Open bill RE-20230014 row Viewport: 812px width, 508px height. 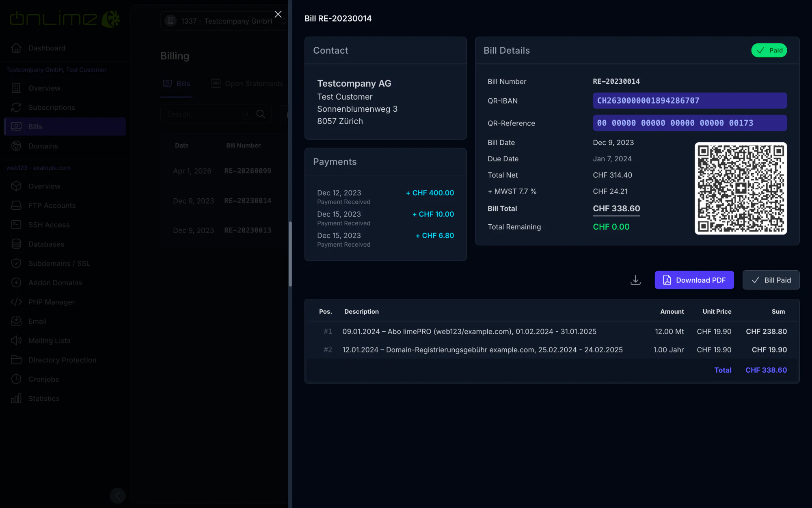(225, 201)
